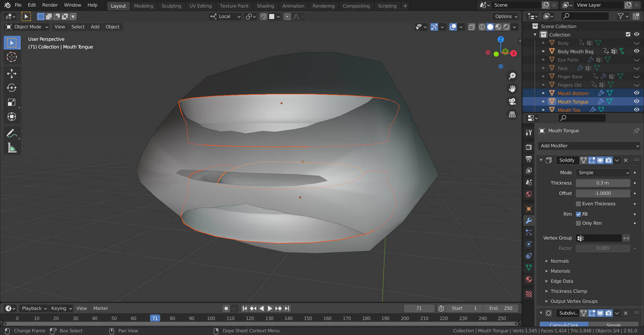Hide the Mouth Tongue object in outliner
The image size is (644, 335).
tap(636, 101)
